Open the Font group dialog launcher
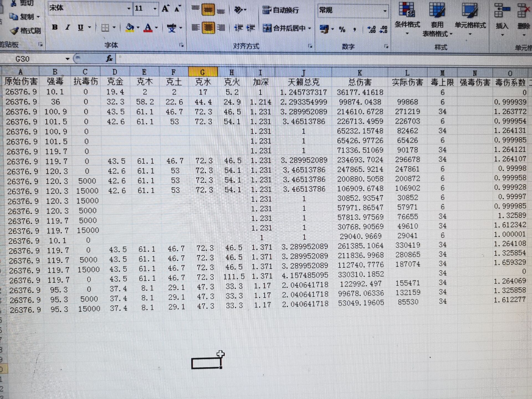Image resolution: width=532 pixels, height=399 pixels. (x=181, y=45)
